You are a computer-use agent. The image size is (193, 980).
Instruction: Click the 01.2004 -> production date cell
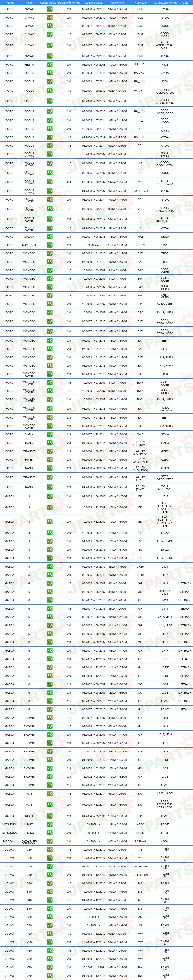pyautogui.click(x=94, y=841)
